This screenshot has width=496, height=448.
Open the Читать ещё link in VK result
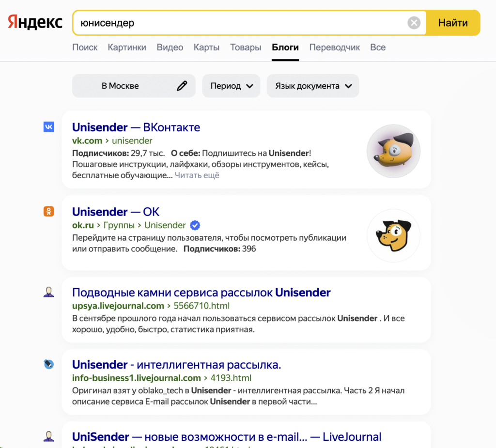[x=197, y=176]
